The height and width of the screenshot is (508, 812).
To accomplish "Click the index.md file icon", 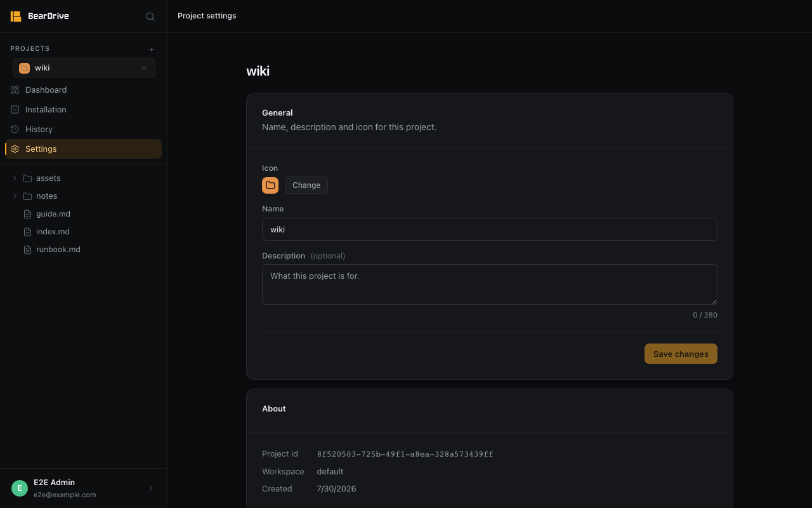I will click(x=27, y=232).
